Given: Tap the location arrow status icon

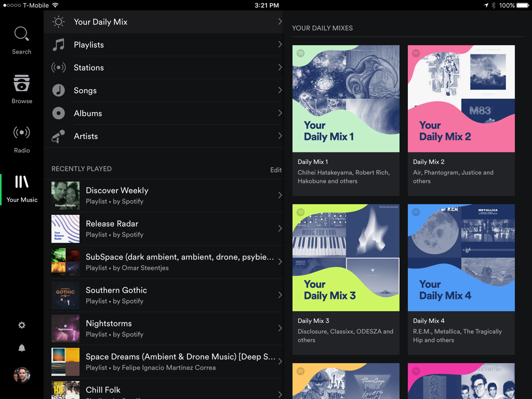Looking at the screenshot, I should point(486,5).
